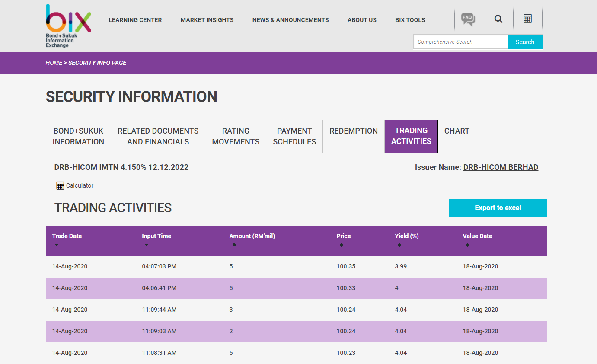Click the TRADING ACTIVITIES section heading

tap(113, 208)
